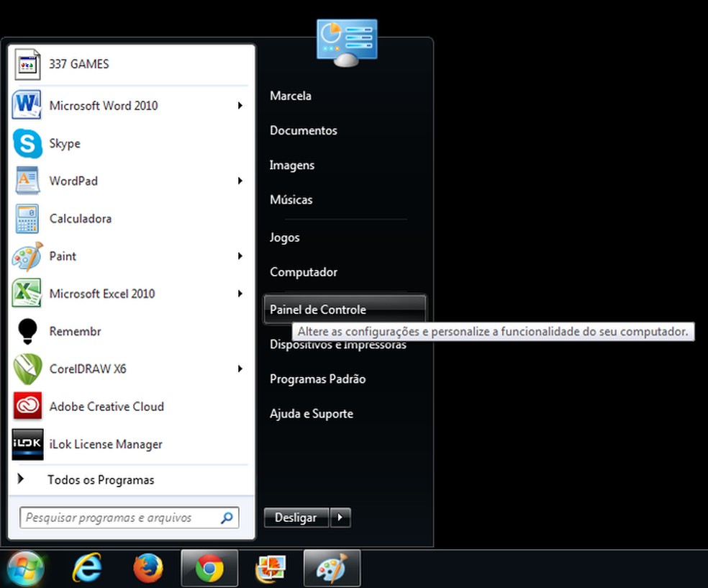
Task: Open Internet Explorer on the taskbar
Action: [86, 568]
